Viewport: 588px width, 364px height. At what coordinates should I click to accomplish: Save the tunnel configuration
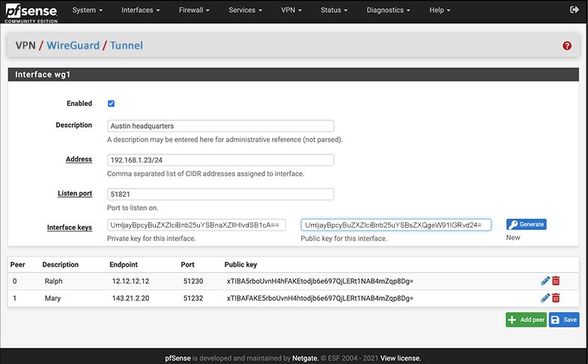click(564, 320)
